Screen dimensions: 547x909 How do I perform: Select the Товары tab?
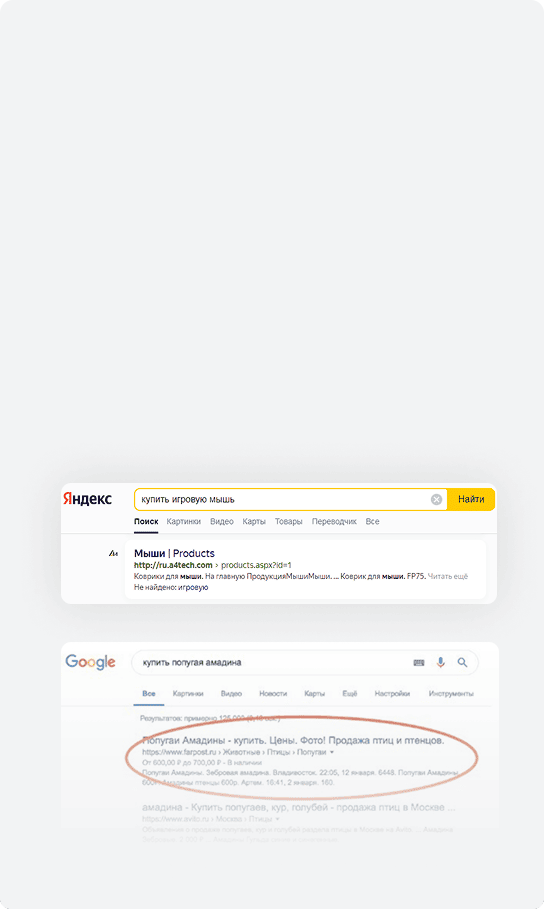point(290,524)
